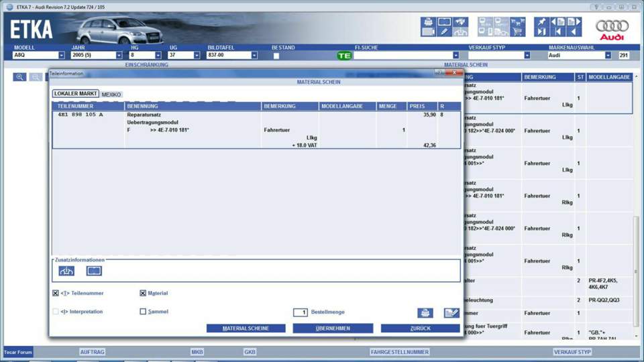
Task: Click the price 35,90 cell
Action: click(429, 115)
